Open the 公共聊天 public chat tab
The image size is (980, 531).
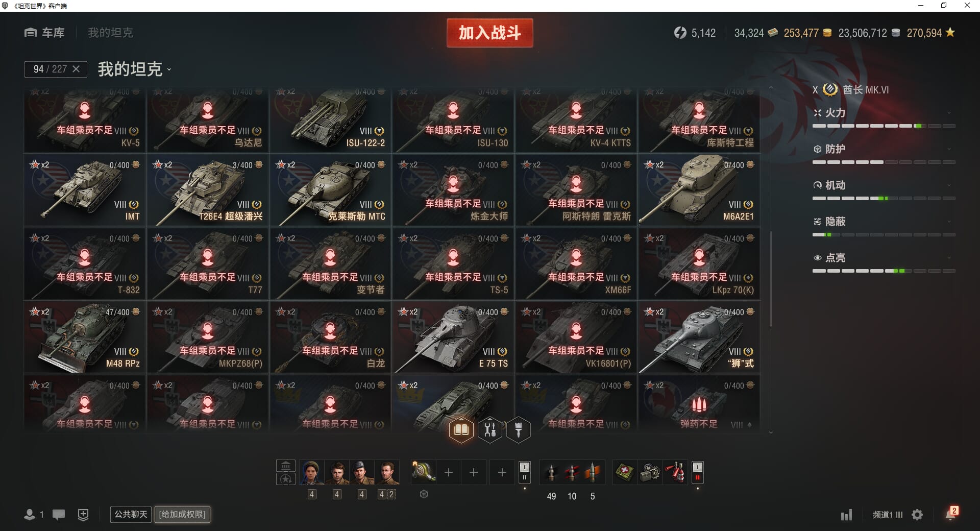click(x=131, y=514)
